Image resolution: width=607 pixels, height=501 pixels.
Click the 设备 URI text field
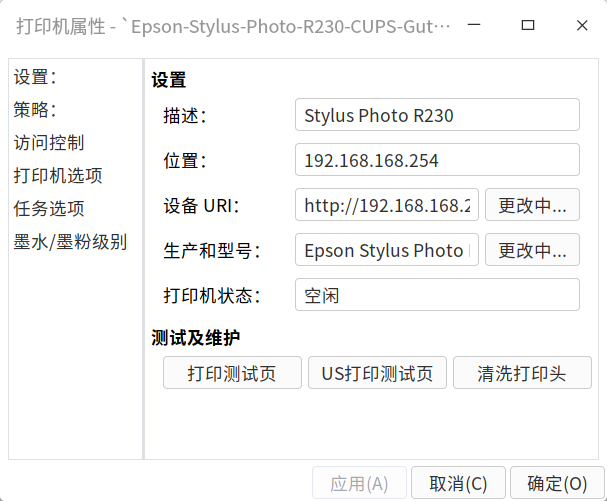click(387, 205)
